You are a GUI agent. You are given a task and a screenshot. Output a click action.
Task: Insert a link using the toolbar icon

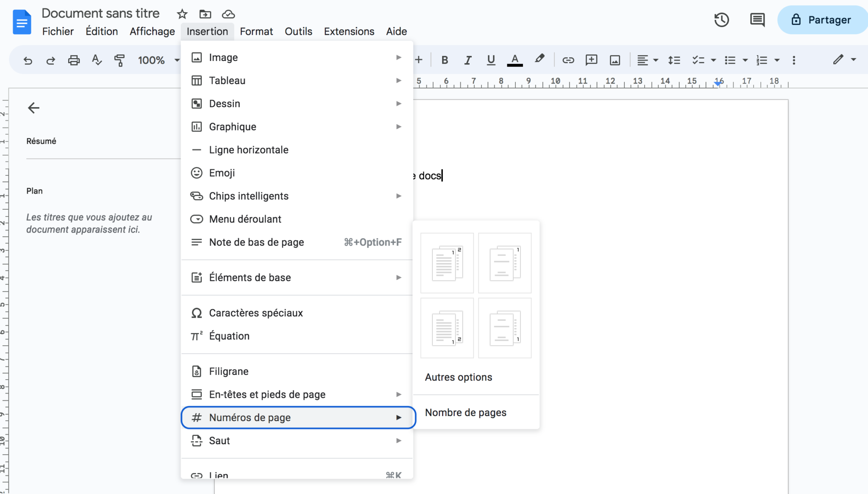point(568,60)
